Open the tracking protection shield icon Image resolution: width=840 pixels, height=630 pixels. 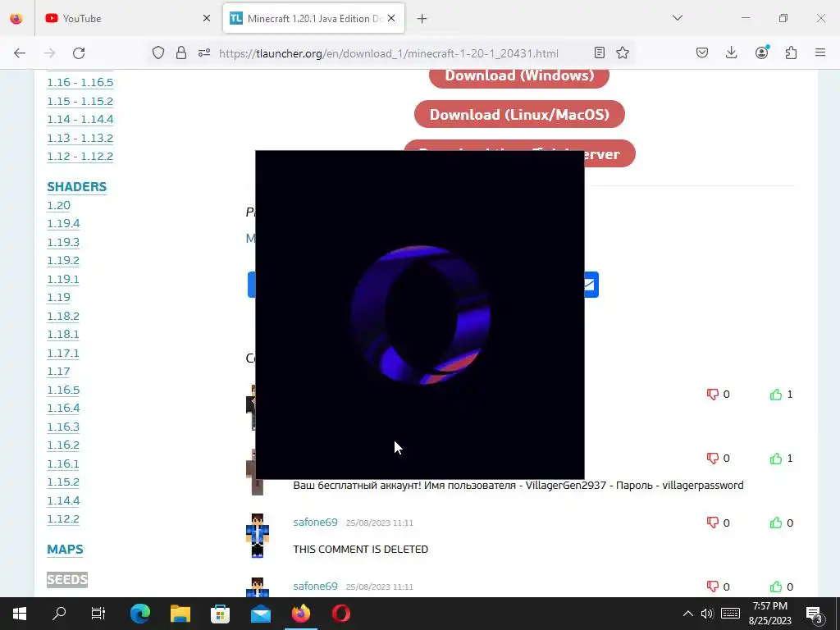[x=158, y=52]
